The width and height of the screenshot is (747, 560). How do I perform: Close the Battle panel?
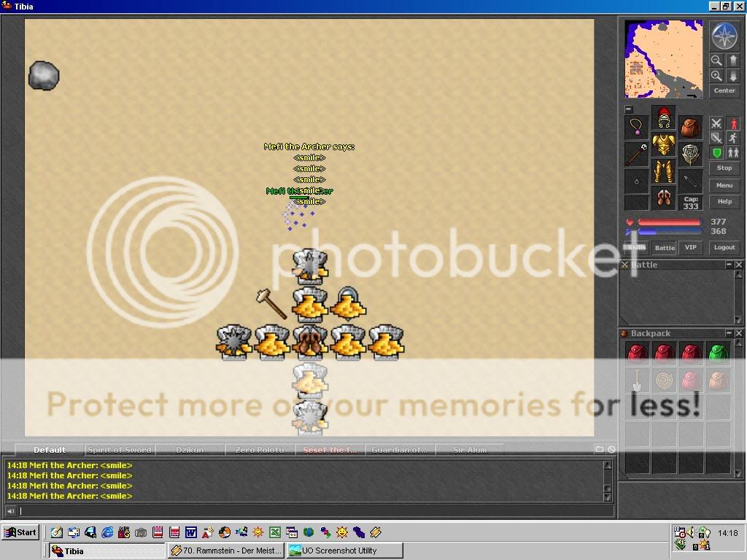click(x=738, y=264)
